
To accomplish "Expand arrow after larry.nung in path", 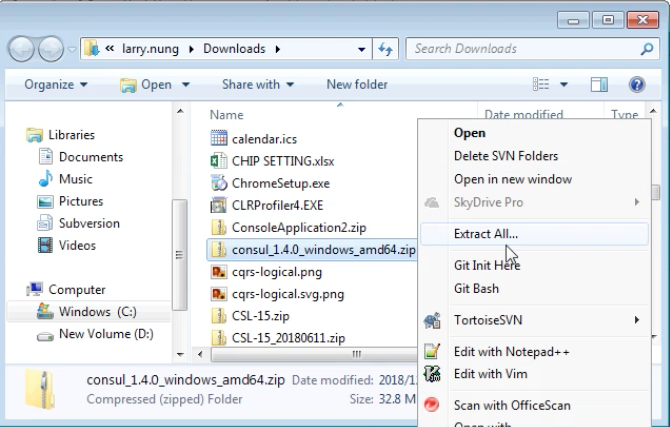I will coord(191,49).
